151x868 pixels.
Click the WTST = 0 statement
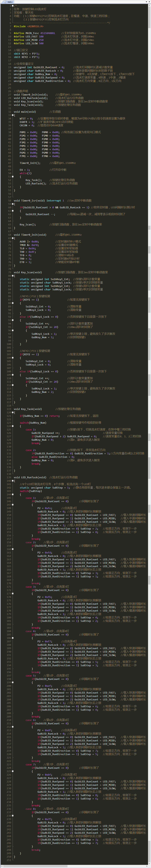tap(26, 118)
